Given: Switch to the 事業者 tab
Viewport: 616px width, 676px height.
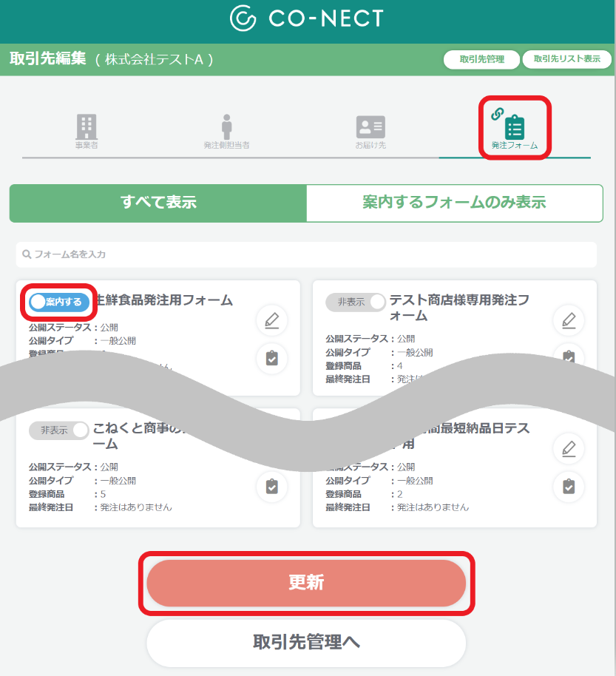Looking at the screenshot, I should tap(87, 132).
